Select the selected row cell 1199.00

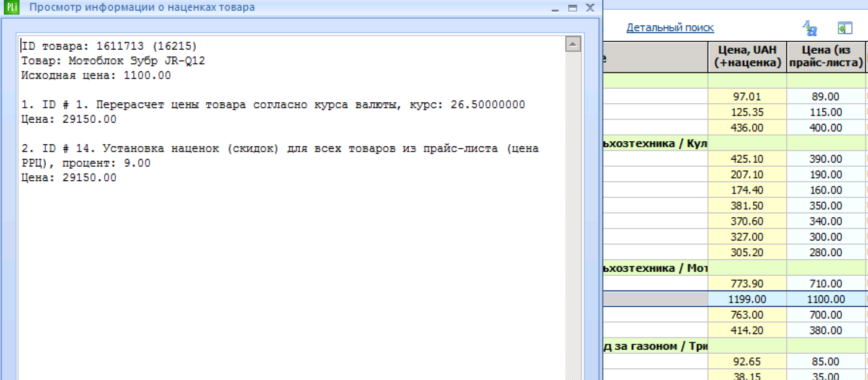point(747,299)
